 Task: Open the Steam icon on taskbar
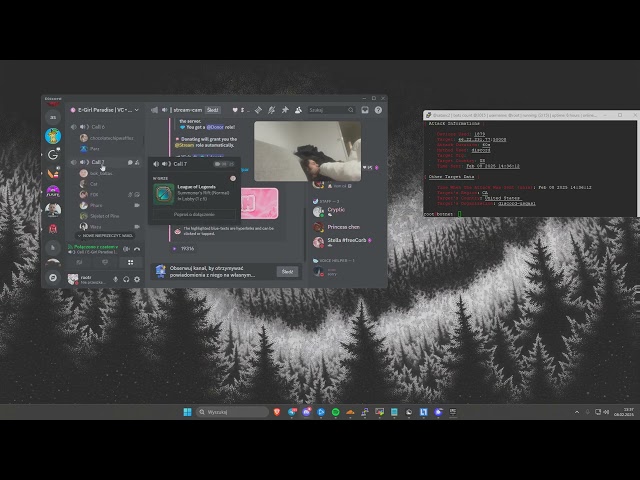click(409, 412)
